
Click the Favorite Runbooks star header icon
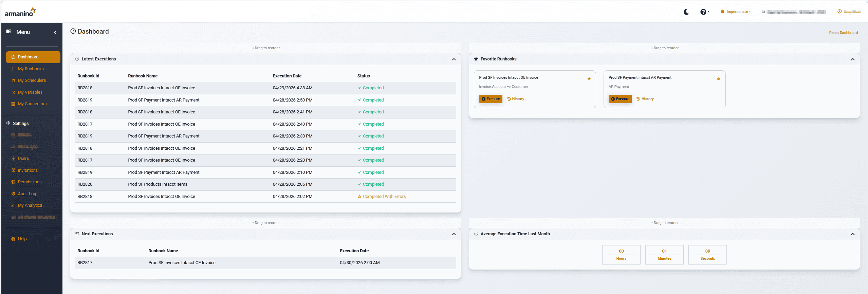tap(476, 59)
